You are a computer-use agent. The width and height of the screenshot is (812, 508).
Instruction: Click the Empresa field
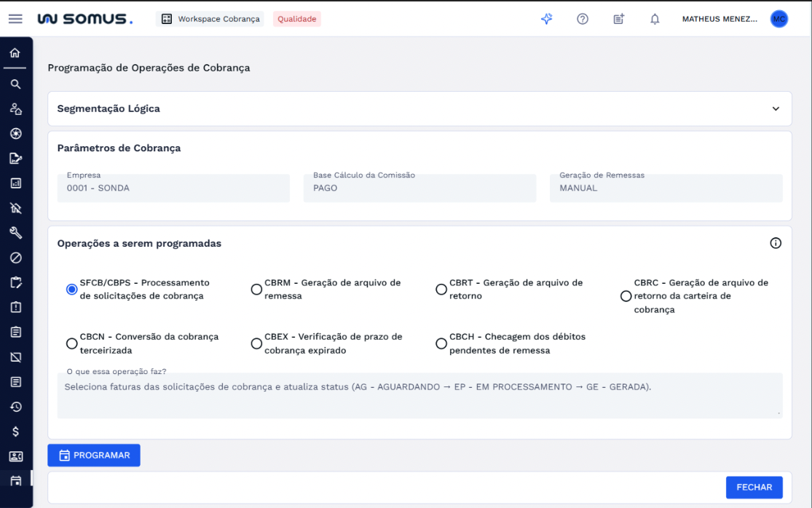tap(173, 188)
